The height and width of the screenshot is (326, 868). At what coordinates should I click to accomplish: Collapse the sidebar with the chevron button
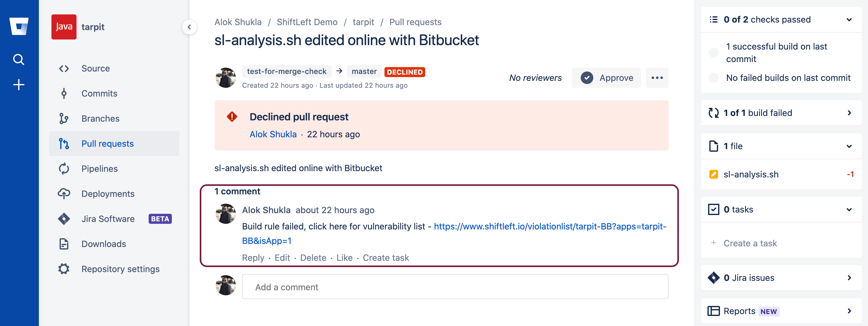189,27
